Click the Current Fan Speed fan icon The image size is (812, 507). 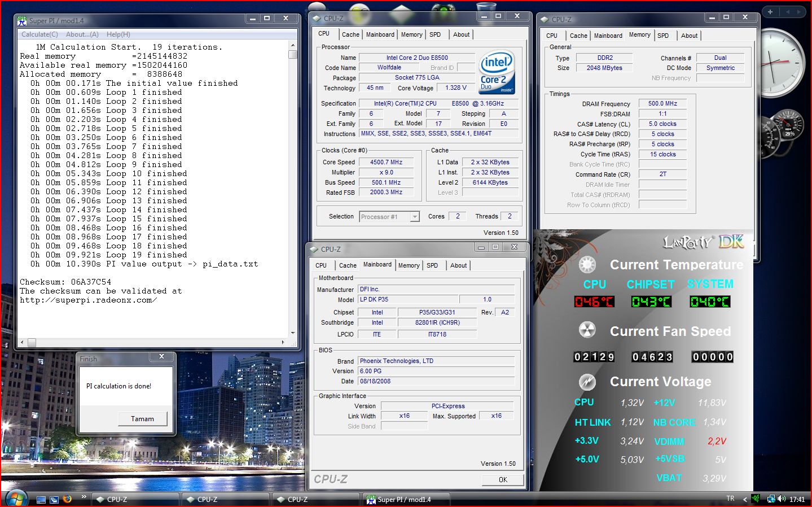tap(587, 330)
